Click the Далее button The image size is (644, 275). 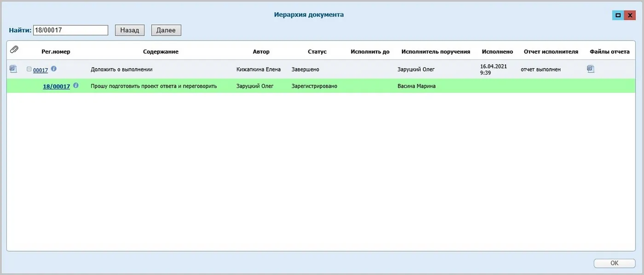pyautogui.click(x=166, y=30)
